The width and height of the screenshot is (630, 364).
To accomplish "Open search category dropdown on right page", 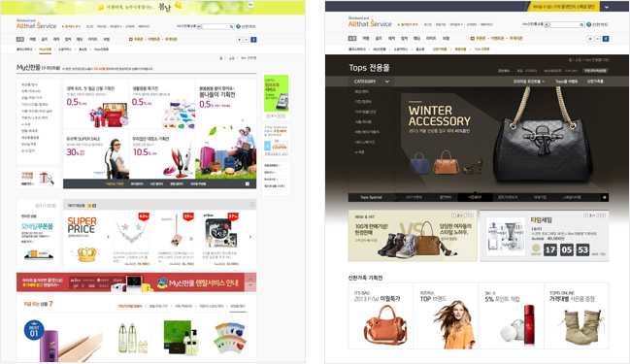I will (547, 25).
